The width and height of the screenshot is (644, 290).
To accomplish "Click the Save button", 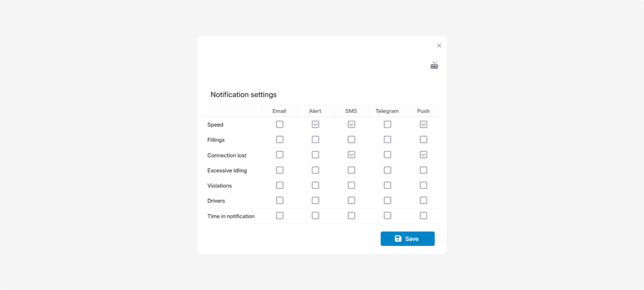I will (x=407, y=239).
